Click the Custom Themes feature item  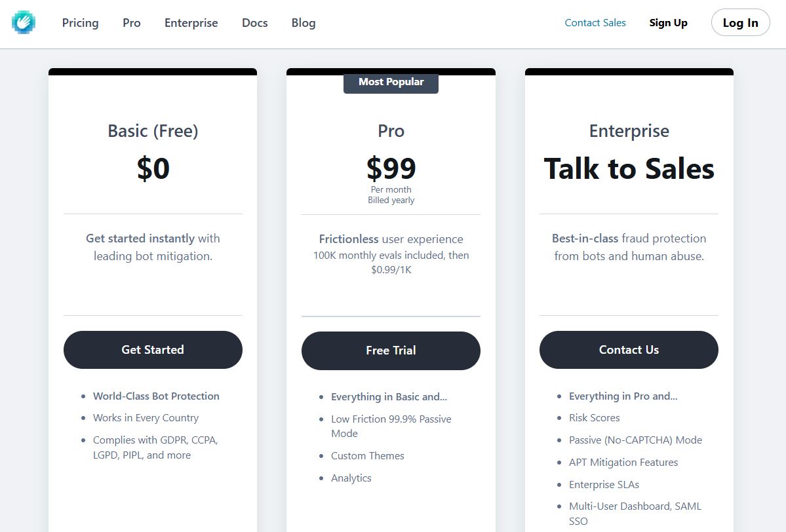coord(368,455)
